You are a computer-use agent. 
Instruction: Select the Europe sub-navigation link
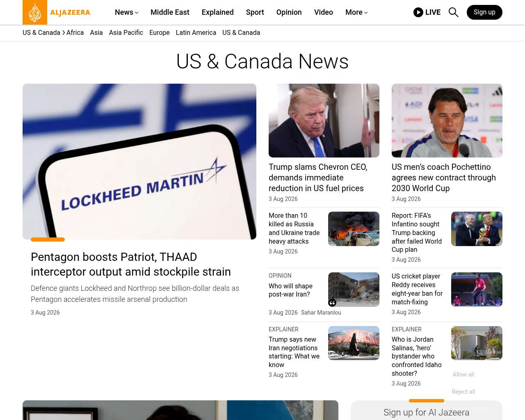160,33
